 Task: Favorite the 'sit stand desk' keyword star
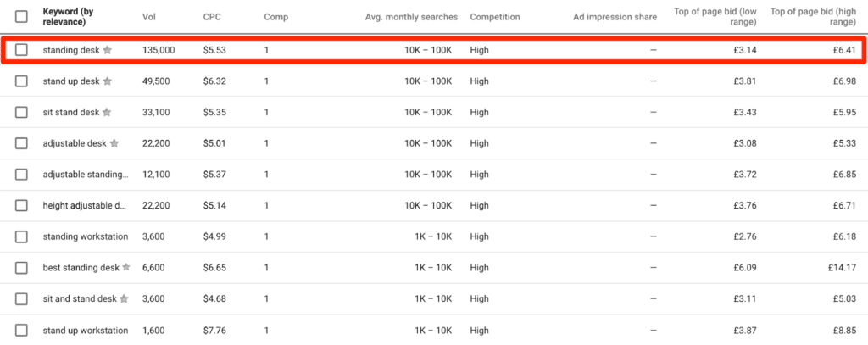click(107, 112)
